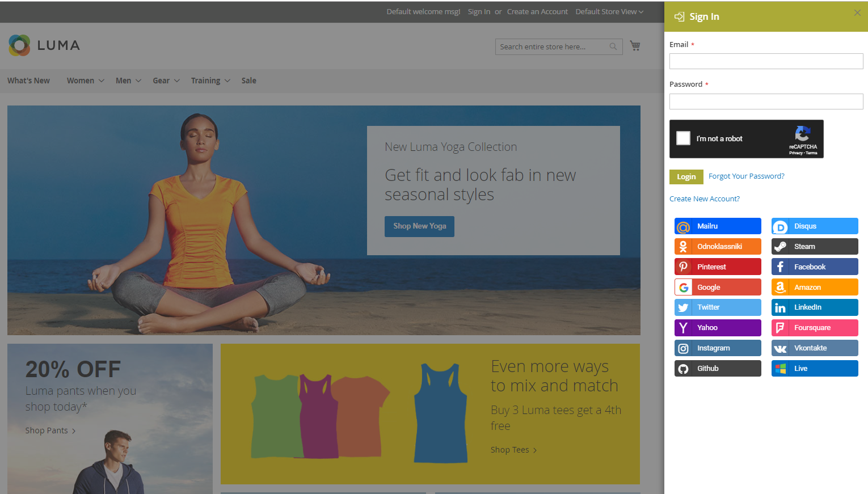Viewport: 868px width, 494px height.
Task: Close the Sign In panel
Action: [x=857, y=12]
